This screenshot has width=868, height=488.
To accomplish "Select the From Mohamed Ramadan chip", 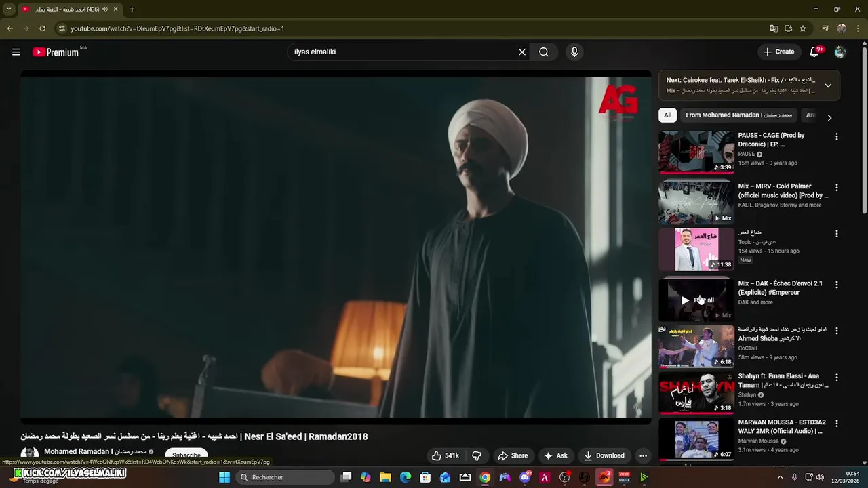I will 738,115.
